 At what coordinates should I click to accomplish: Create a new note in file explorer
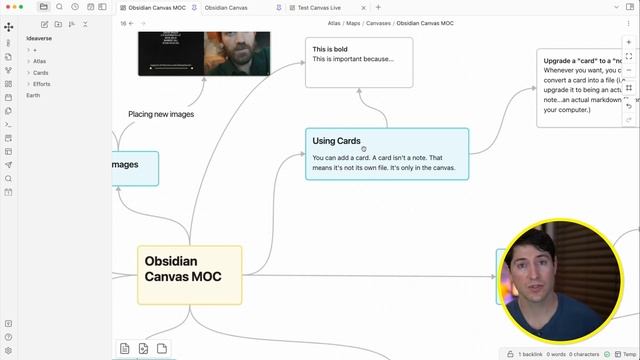point(44,24)
